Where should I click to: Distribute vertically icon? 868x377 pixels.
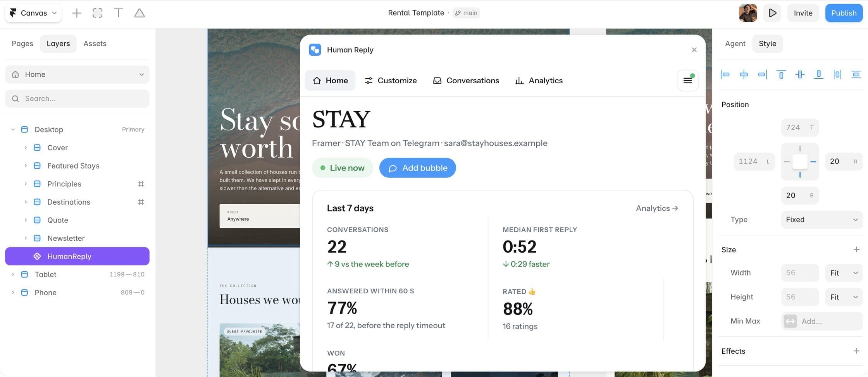(x=856, y=74)
